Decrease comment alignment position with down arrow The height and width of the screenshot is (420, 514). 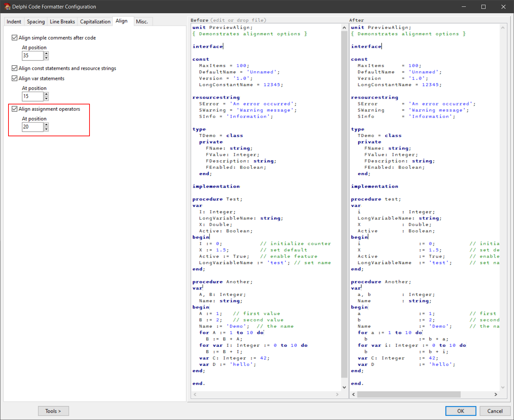[46, 58]
